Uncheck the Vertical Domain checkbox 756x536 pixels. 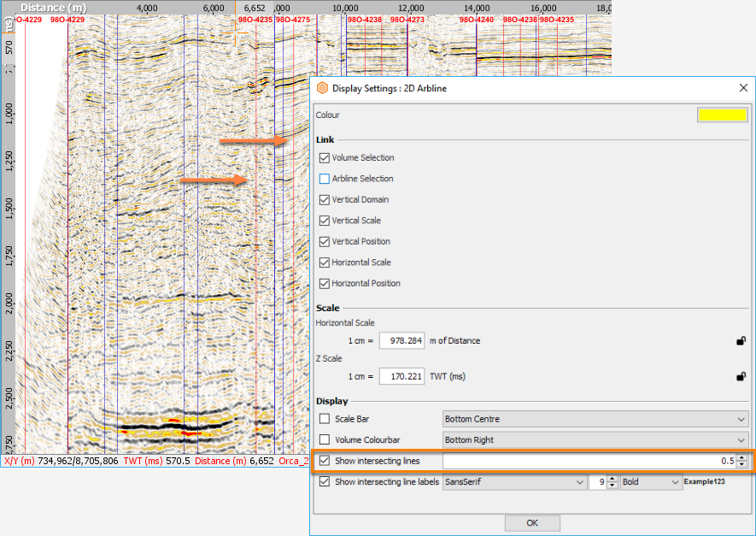325,200
